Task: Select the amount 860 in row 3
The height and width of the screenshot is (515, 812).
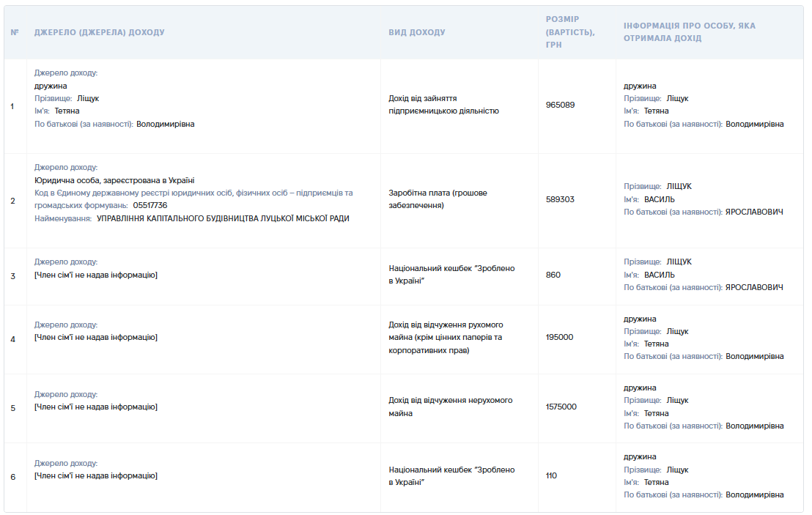Action: point(553,275)
